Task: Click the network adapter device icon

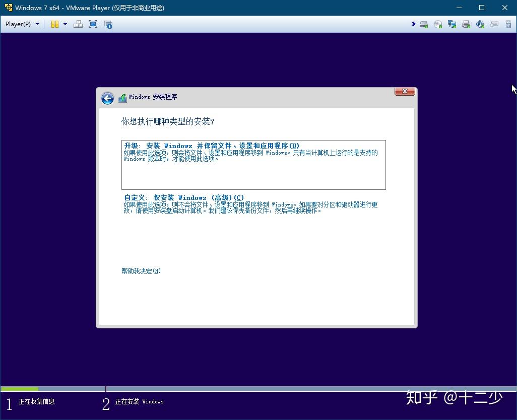Action: click(x=452, y=24)
